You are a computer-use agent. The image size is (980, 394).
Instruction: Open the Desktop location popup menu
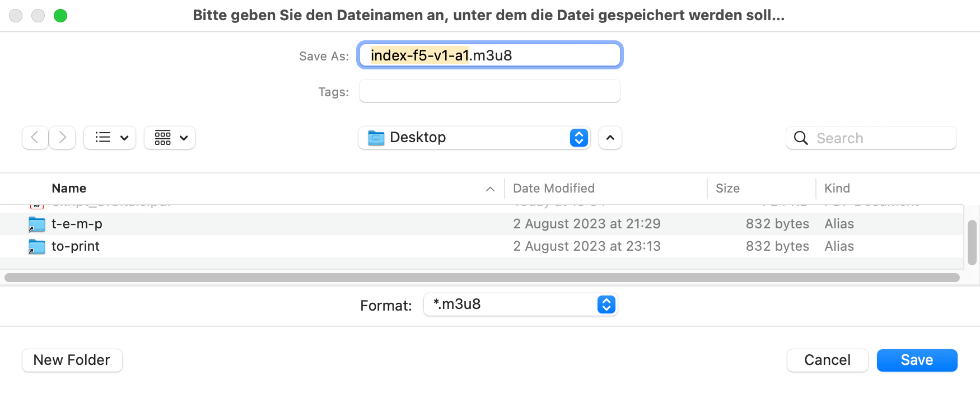click(474, 138)
